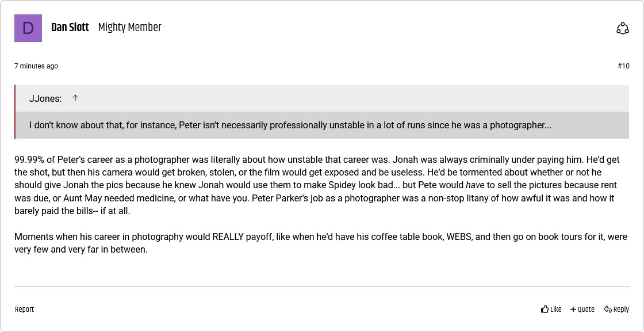Viewport: 644px width, 332px height.
Task: Click the up arrow next to JJones
Action: 75,98
